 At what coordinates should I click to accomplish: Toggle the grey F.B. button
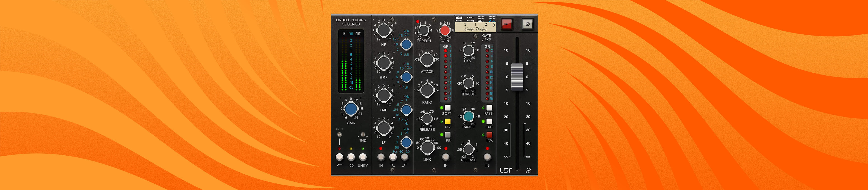(448, 135)
